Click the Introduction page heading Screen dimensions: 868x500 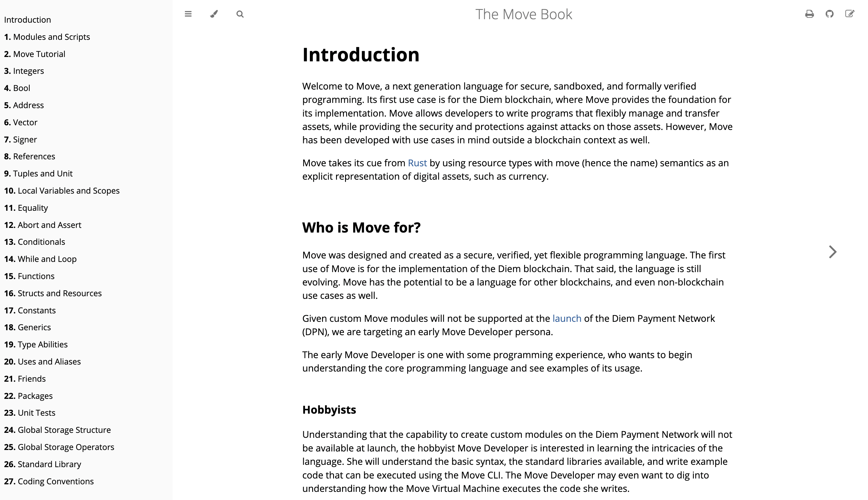[360, 55]
